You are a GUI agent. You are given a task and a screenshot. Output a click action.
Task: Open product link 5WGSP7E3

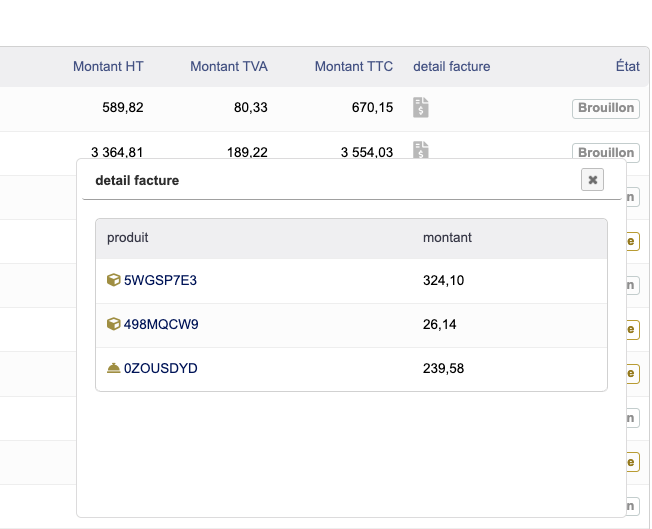coord(160,280)
